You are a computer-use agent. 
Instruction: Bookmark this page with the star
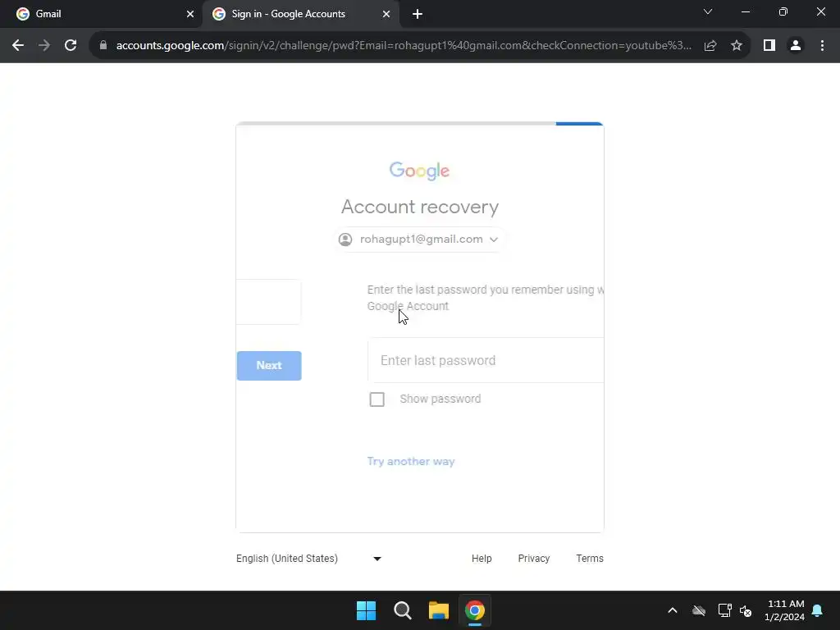click(737, 46)
